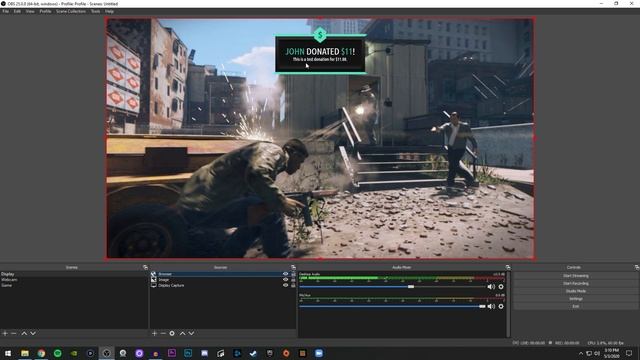Open the View menu

coord(30,11)
